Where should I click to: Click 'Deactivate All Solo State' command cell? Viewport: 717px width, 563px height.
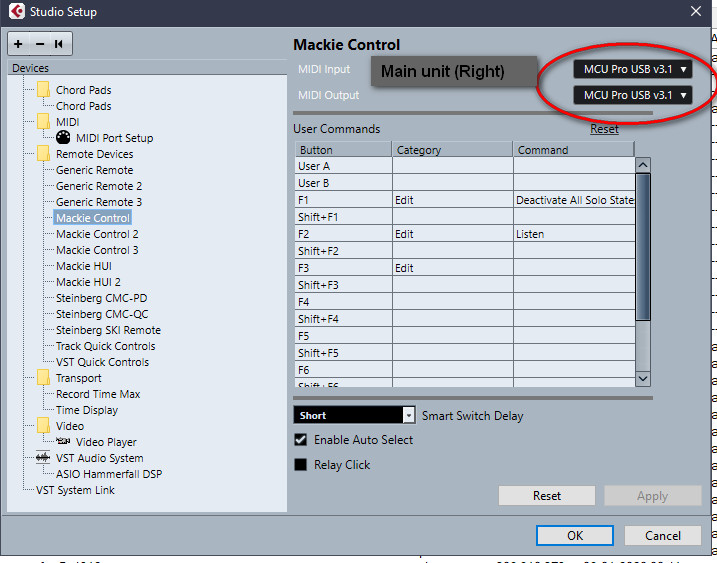pyautogui.click(x=574, y=200)
